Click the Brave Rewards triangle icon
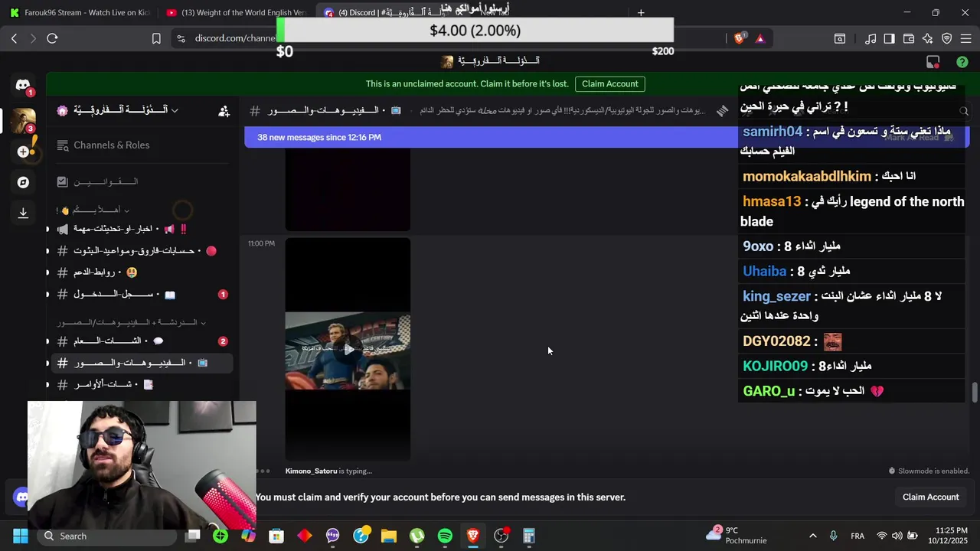This screenshot has width=980, height=551. 759,38
